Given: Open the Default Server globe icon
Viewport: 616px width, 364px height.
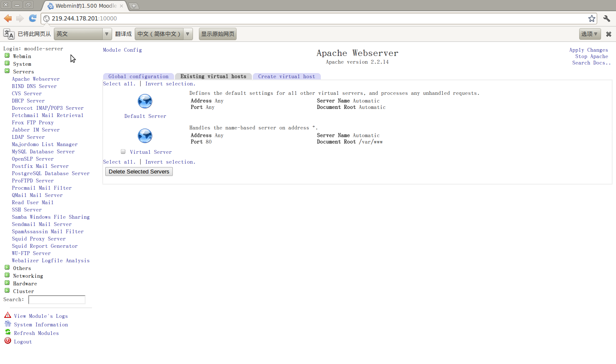Looking at the screenshot, I should coord(145,101).
